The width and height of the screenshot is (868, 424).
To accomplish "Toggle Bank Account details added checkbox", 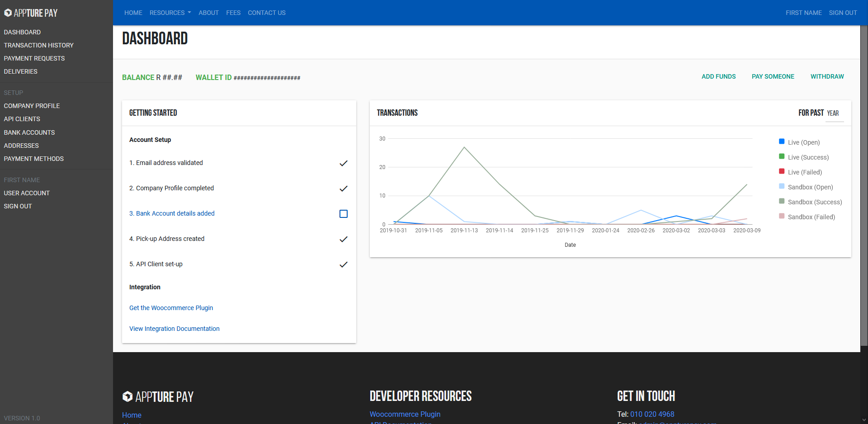I will [x=344, y=214].
